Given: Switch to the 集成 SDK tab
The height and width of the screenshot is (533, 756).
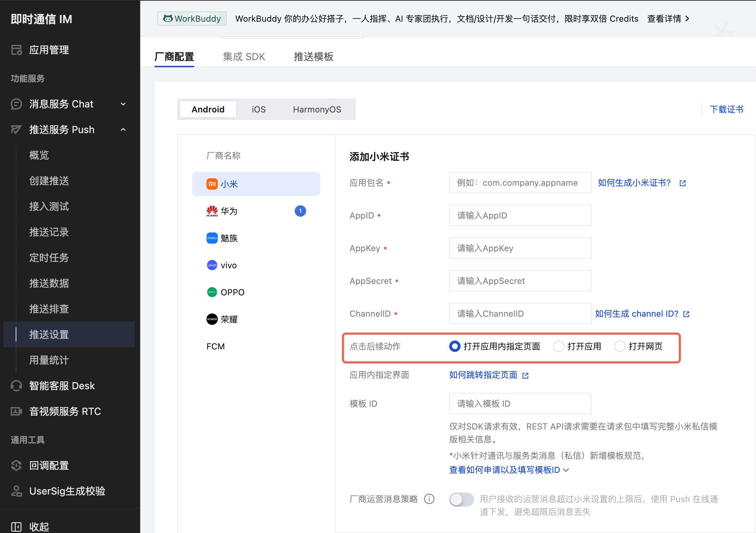Looking at the screenshot, I should (x=244, y=57).
